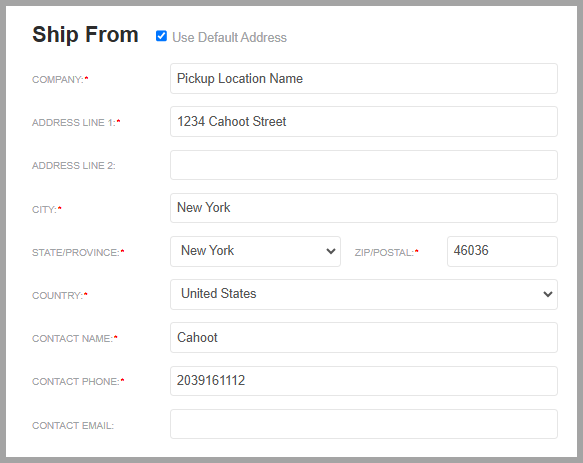Click the CONTACT EMAIL label

pyautogui.click(x=73, y=425)
